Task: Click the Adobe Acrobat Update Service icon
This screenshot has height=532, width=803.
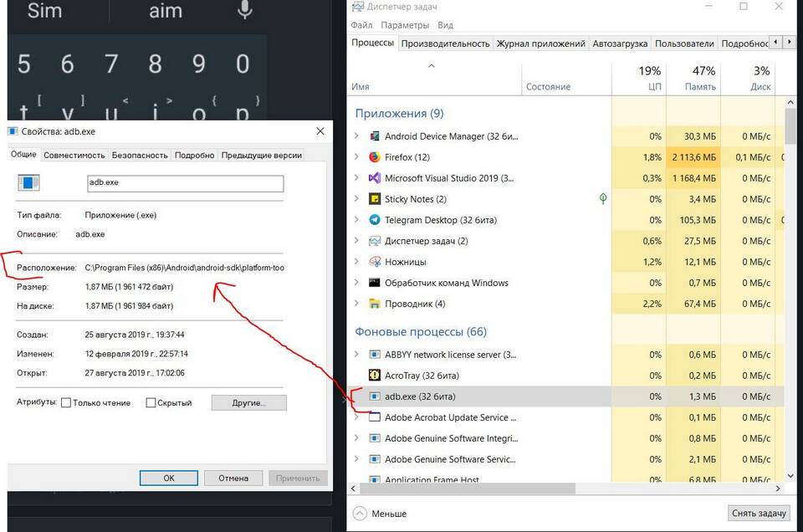Action: tap(375, 417)
